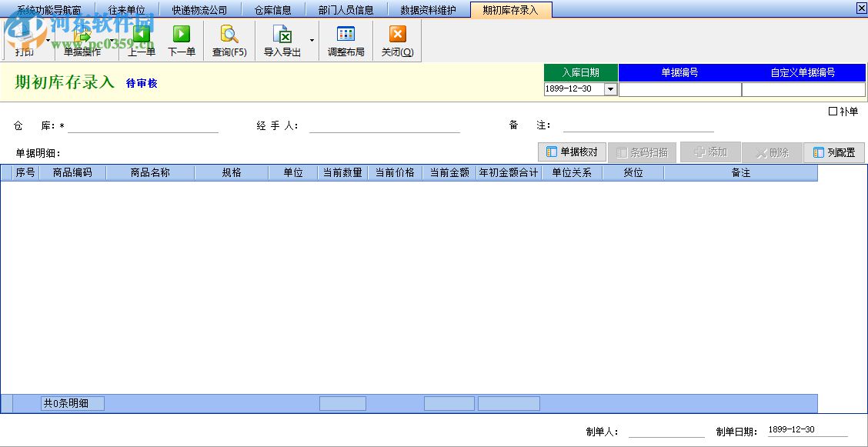Viewport: 868px width, 447px height.
Task: Switch to the 仓库信息 tab
Action: tap(273, 8)
